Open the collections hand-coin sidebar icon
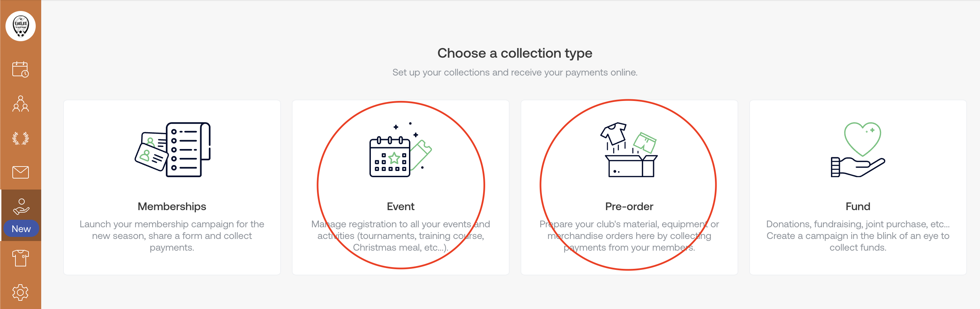The height and width of the screenshot is (309, 980). [21, 207]
